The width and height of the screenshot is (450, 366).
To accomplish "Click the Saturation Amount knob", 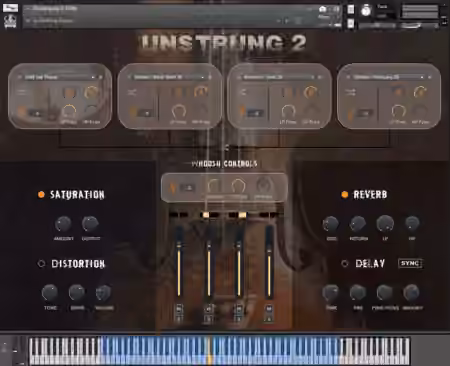I will tap(63, 224).
